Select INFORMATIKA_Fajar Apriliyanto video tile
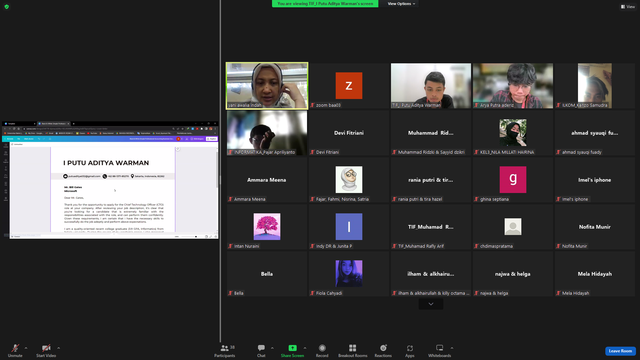Viewport: 640px width, 360px height. [267, 133]
